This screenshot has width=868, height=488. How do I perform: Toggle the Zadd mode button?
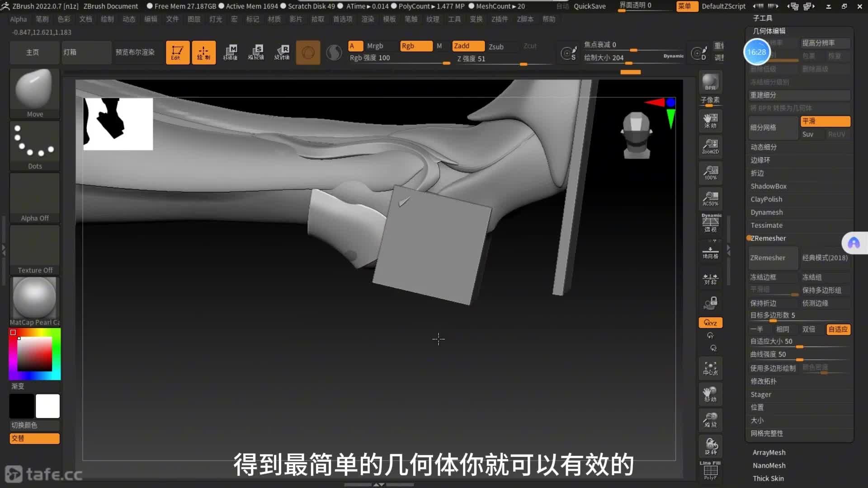coord(467,46)
